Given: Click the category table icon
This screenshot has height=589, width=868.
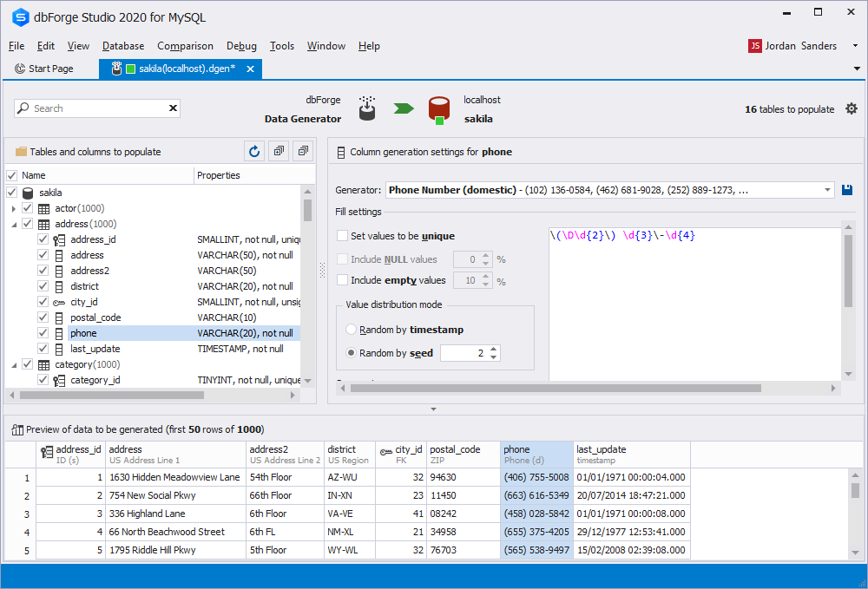Looking at the screenshot, I should (43, 364).
